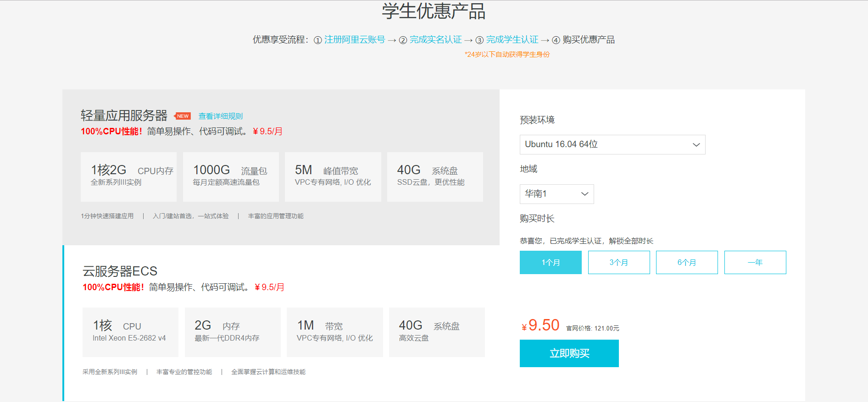Click the 2G 内存 DDR4 card
The image size is (868, 402).
[233, 332]
